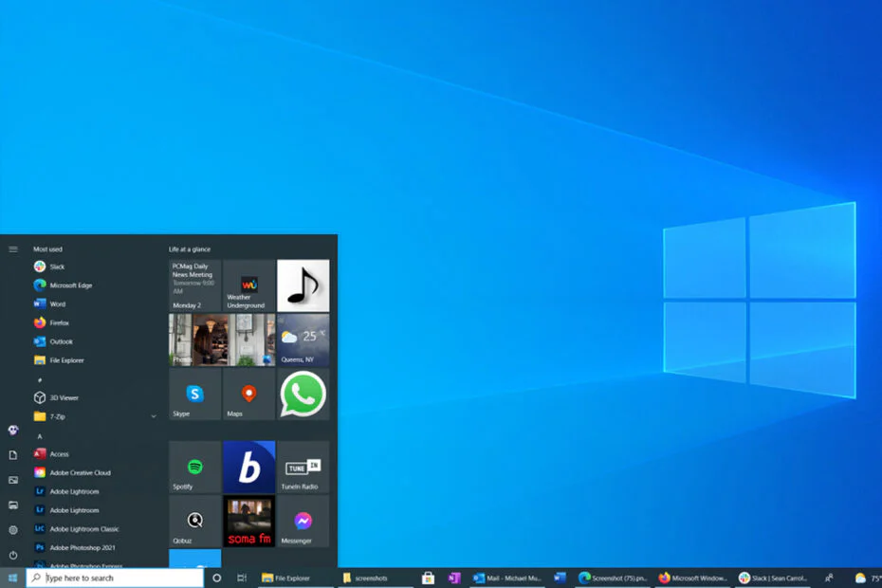Click the 'A' letter header in app list

40,436
